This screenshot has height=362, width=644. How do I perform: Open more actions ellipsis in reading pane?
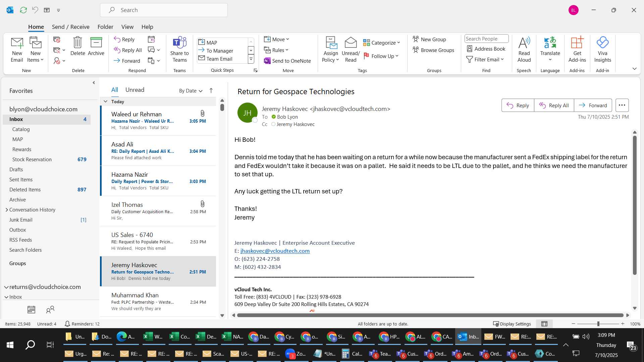click(622, 105)
